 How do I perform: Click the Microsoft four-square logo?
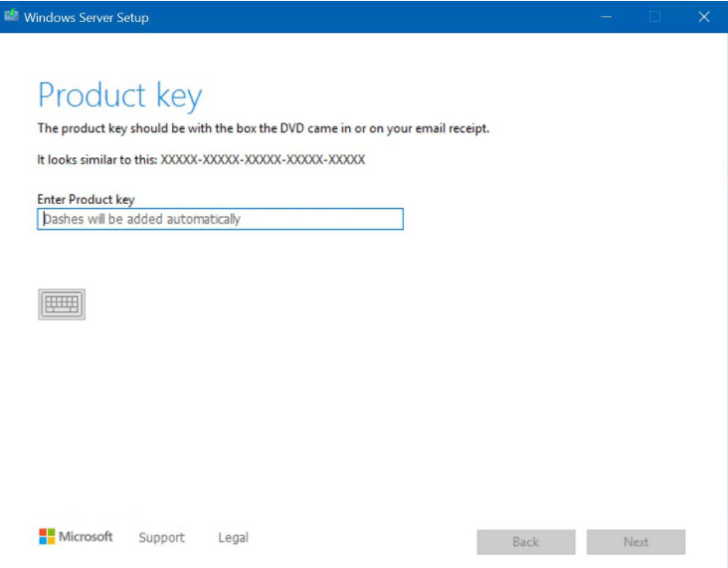47,537
